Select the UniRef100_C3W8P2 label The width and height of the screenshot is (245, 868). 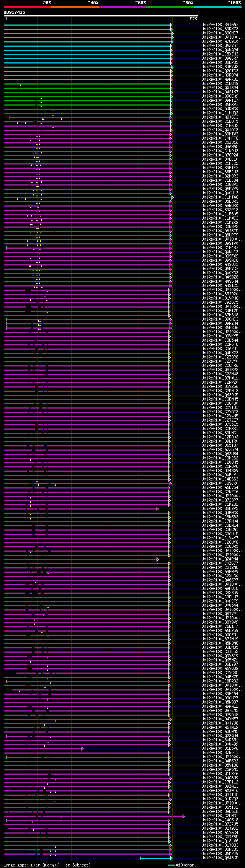[220, 226]
